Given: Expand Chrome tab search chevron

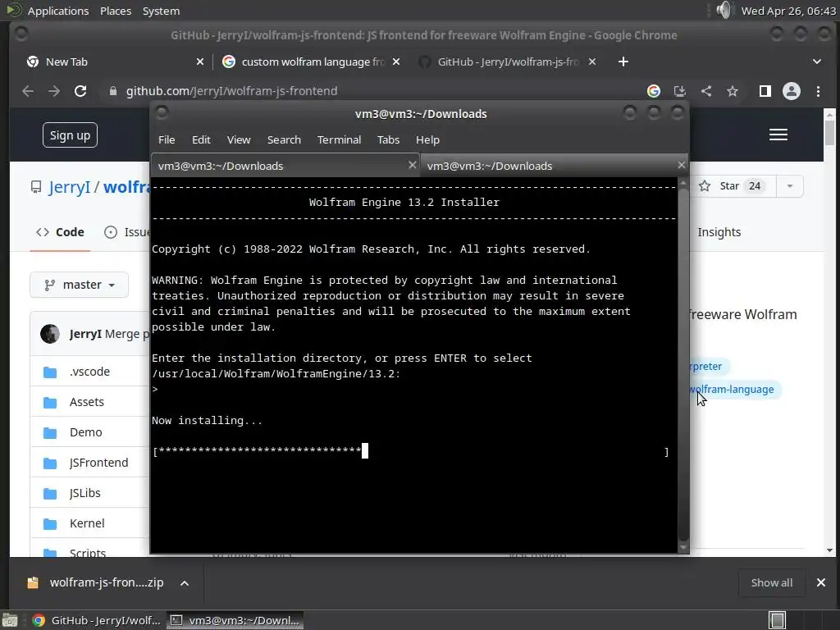Looking at the screenshot, I should 816,62.
